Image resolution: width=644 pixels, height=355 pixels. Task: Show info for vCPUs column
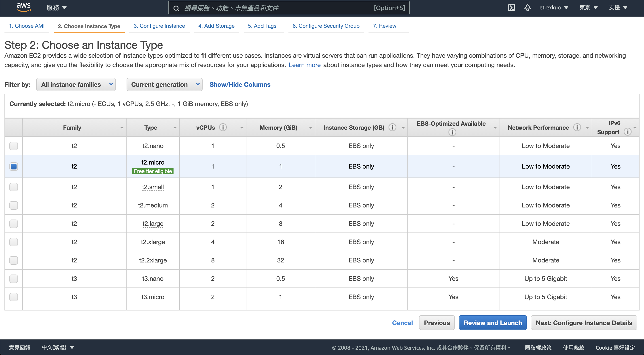[223, 127]
